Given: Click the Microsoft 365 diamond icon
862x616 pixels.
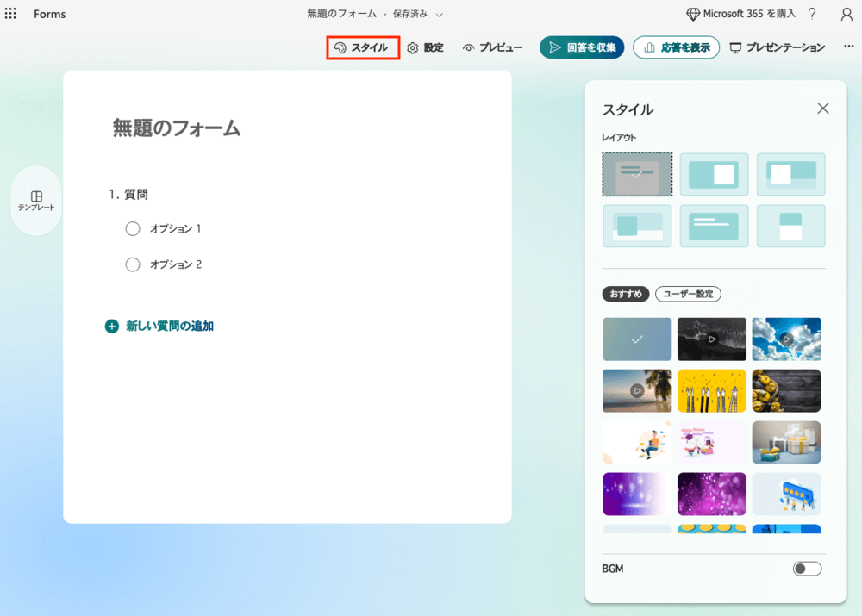Looking at the screenshot, I should tap(693, 14).
